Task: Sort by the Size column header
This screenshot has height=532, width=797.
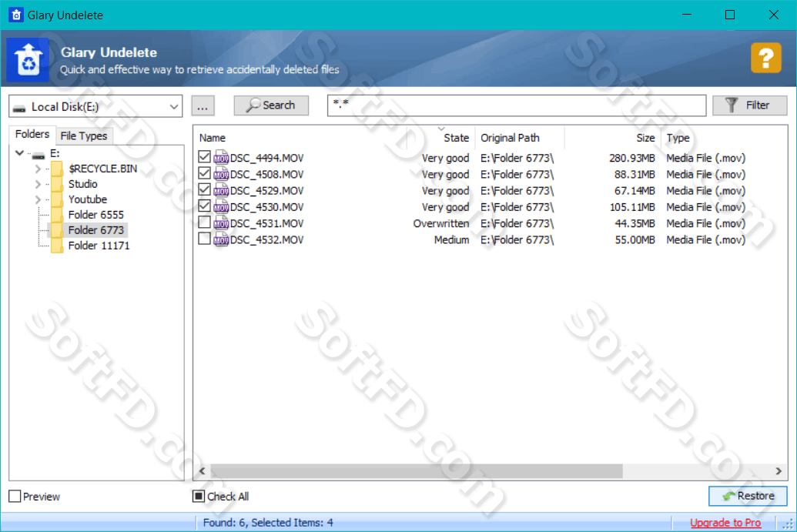Action: [x=645, y=138]
